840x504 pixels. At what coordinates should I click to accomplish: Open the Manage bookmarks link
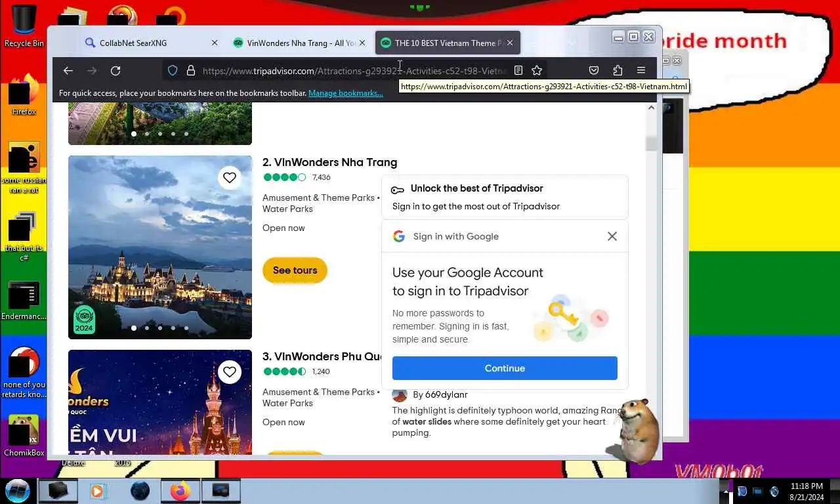pos(346,93)
